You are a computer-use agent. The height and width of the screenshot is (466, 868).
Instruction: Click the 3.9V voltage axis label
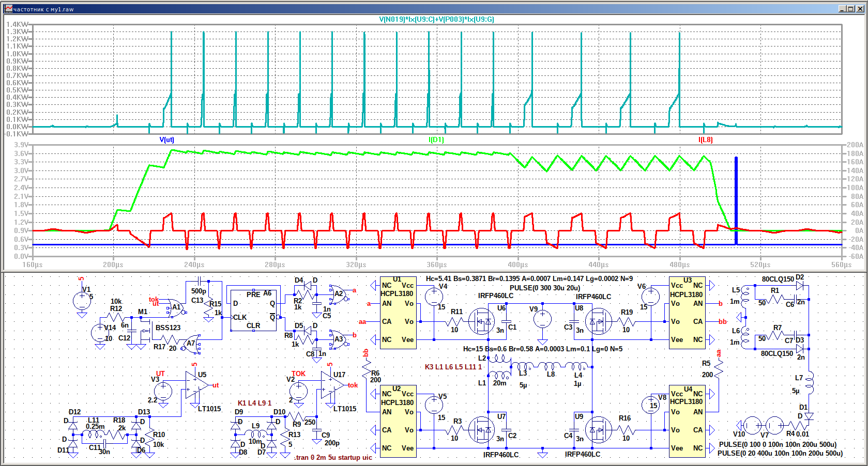[21, 145]
